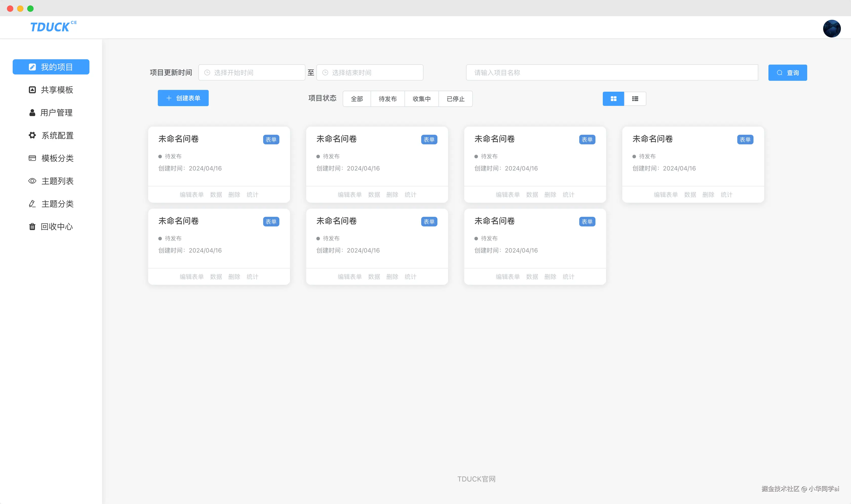Select 已停止 project status filter

pos(455,99)
